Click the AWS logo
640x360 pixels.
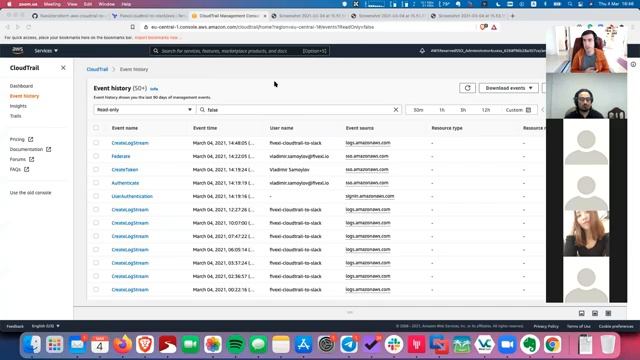(18, 51)
